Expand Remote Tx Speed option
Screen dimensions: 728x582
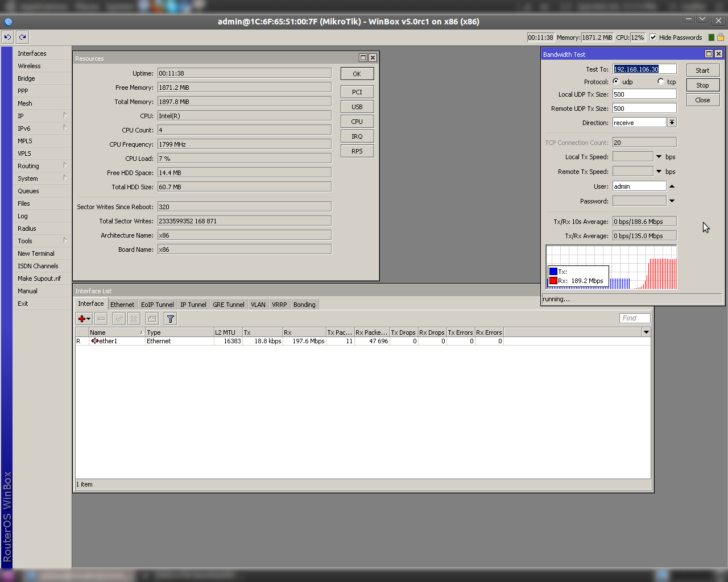point(659,172)
